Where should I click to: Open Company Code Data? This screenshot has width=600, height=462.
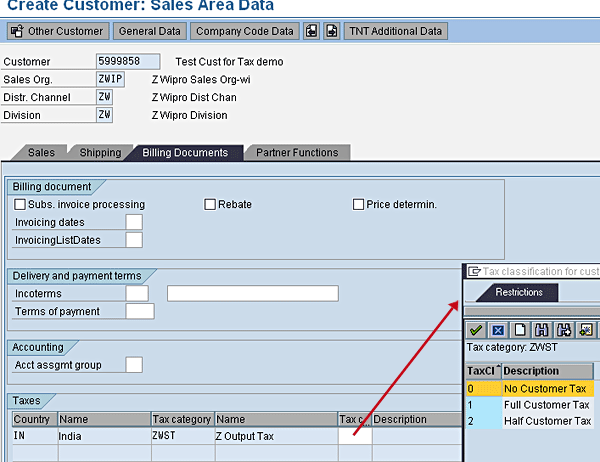coord(245,31)
